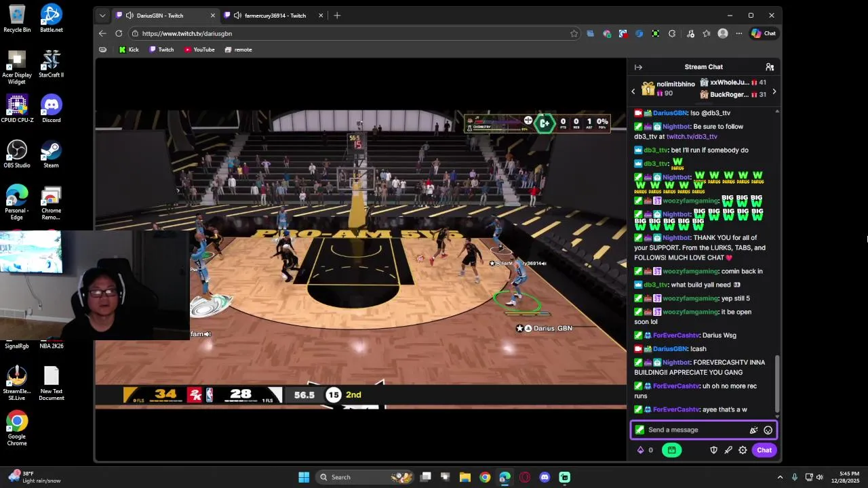The width and height of the screenshot is (868, 488).
Task: Open browser Settings and more menu
Action: point(738,33)
